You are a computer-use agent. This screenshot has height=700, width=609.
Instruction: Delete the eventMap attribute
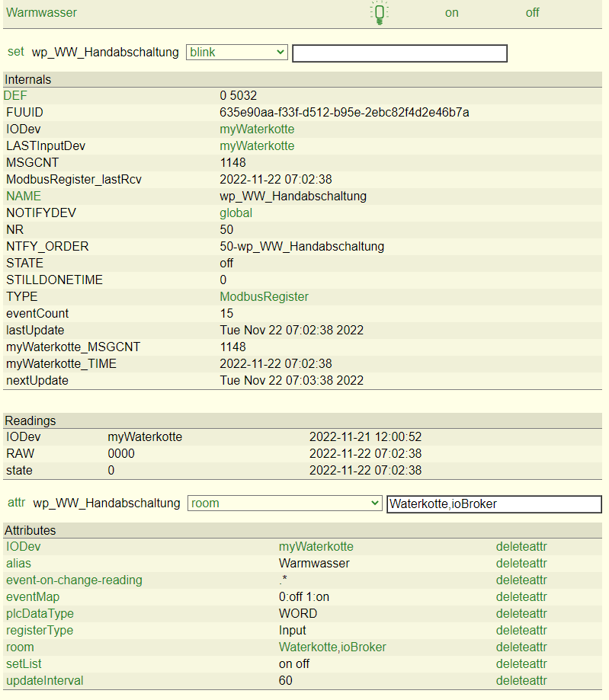click(x=521, y=597)
